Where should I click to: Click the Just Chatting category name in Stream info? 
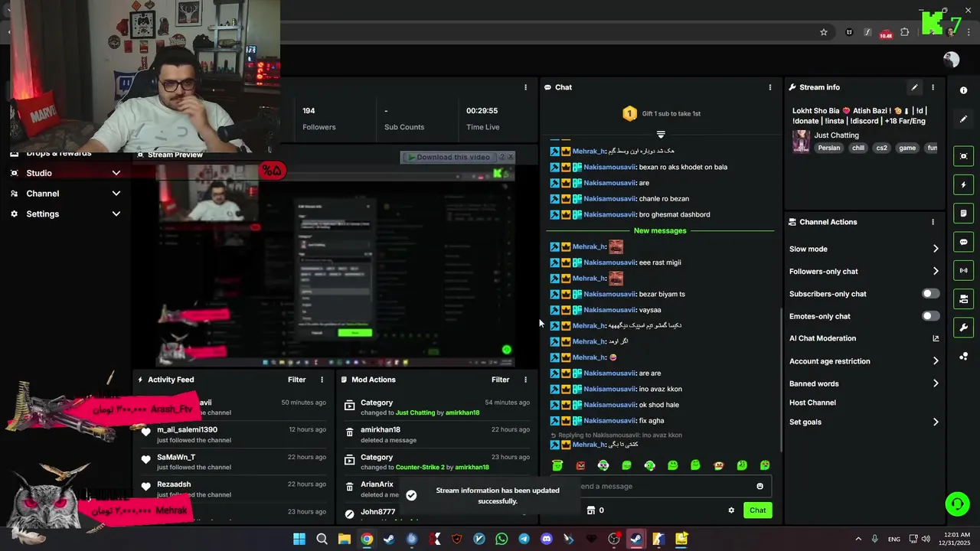click(x=836, y=135)
